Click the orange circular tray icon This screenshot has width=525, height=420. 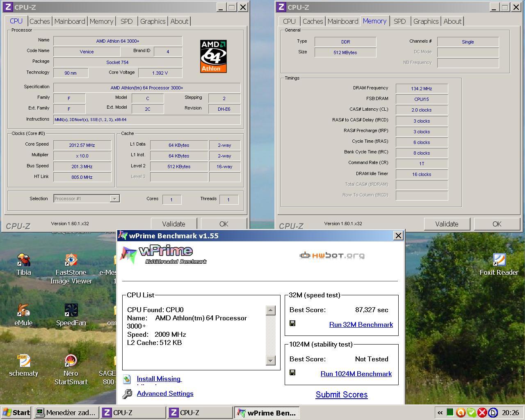tap(461, 413)
